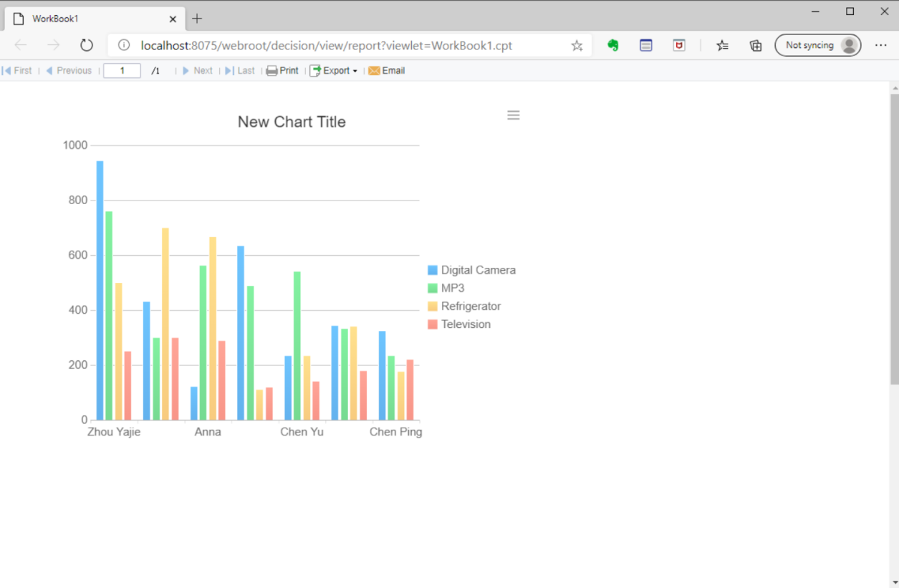Click the Next page navigation button
The width and height of the screenshot is (899, 588).
198,70
